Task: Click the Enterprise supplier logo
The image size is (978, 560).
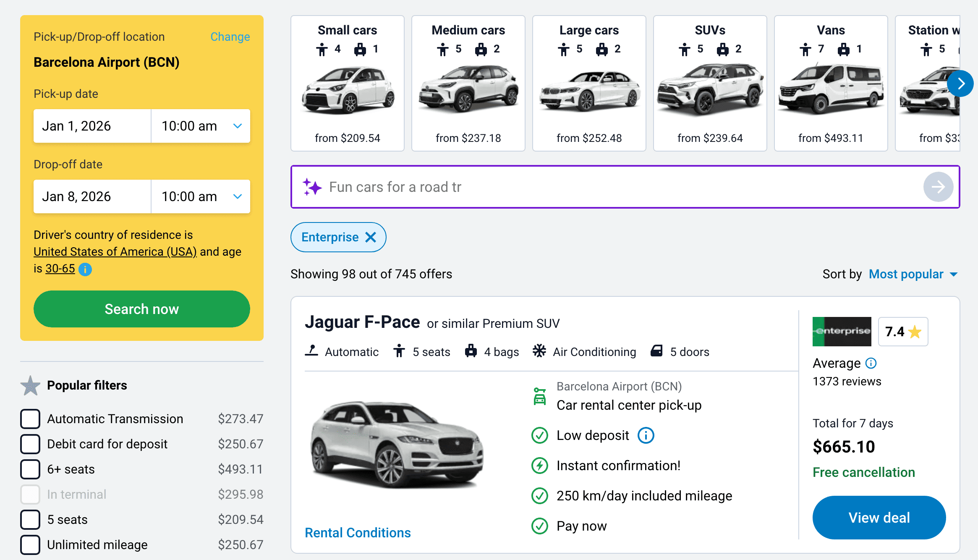Action: [842, 332]
